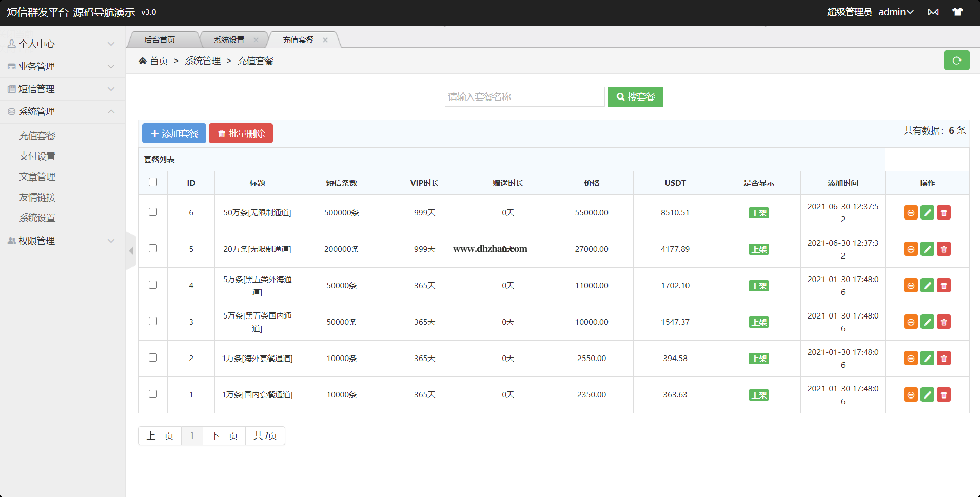The width and height of the screenshot is (980, 497).
Task: Edit package ID 5 using green pencil icon
Action: 927,249
